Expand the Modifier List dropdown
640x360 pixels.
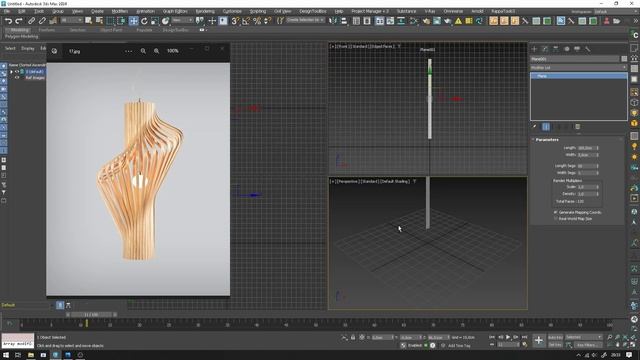(x=578, y=68)
